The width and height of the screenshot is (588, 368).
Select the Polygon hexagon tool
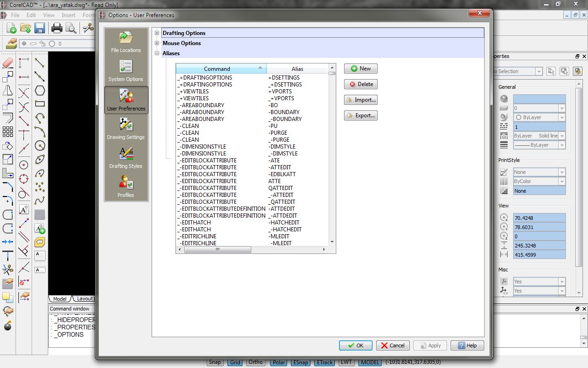40,90
